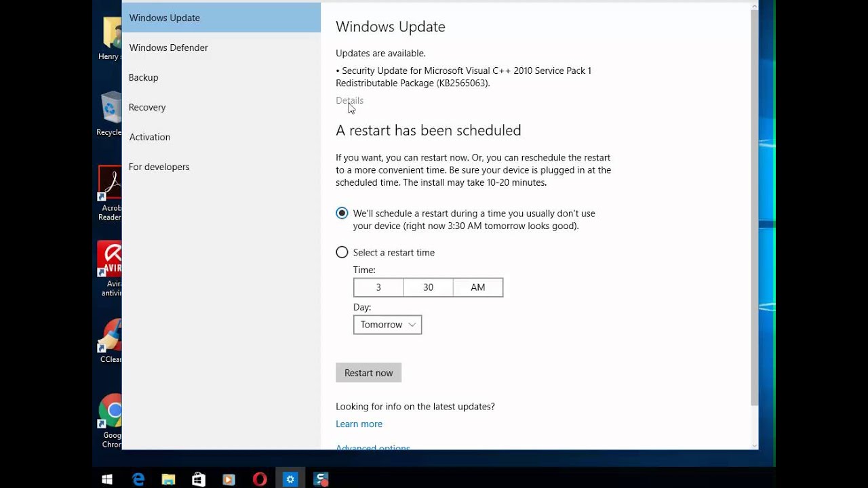Select the Henry folder desktop icon

click(110, 38)
